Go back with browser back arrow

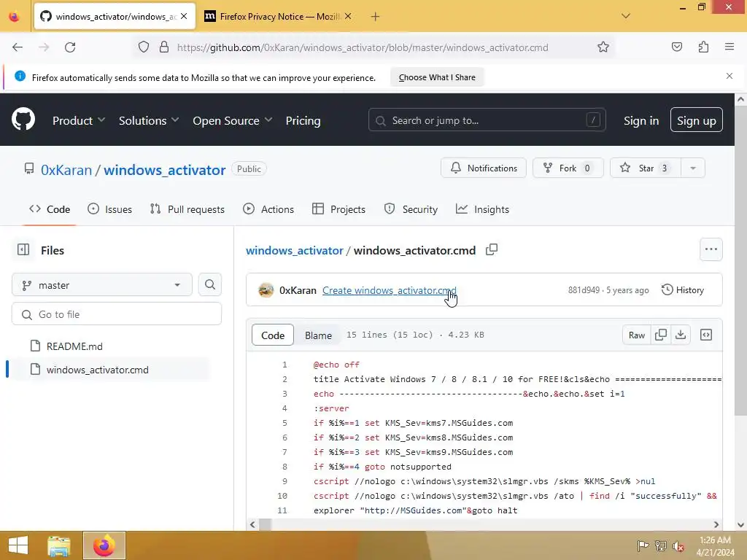(x=18, y=47)
